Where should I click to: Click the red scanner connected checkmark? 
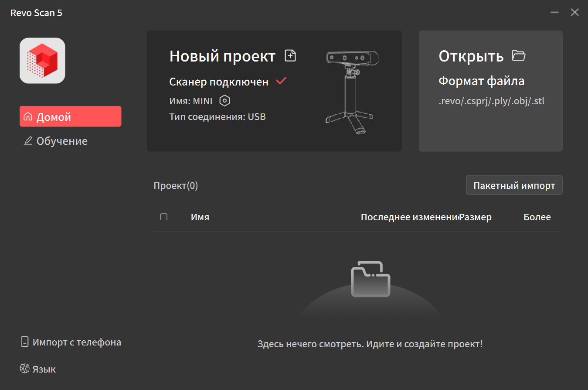[x=281, y=81]
